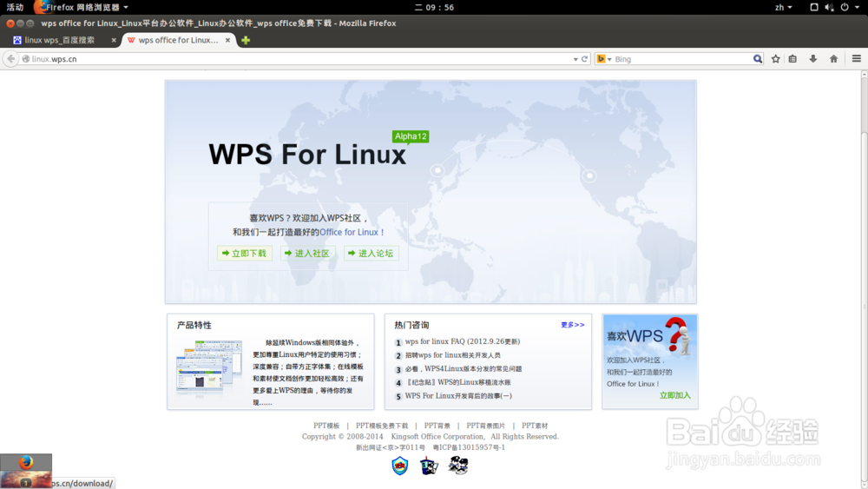Viewport: 868px width, 489px height.
Task: Open the 更多>> link in 热门咨询
Action: 572,325
